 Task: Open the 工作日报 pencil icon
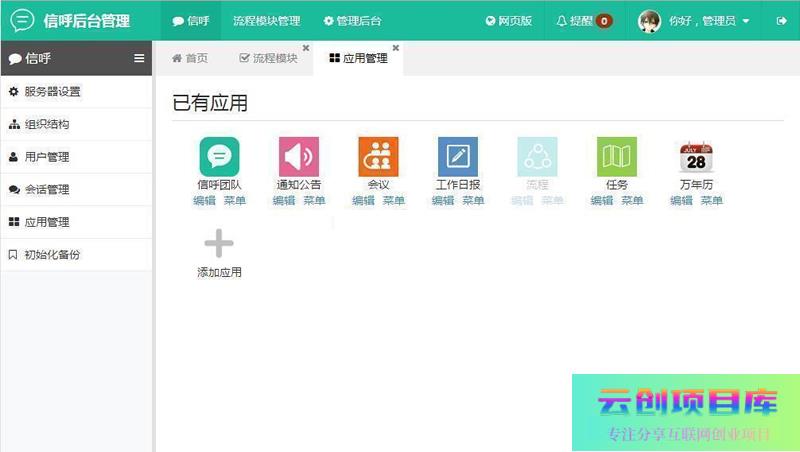pyautogui.click(x=458, y=156)
